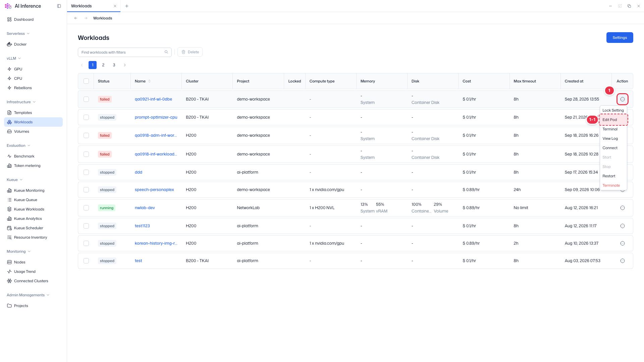This screenshot has height=362, width=644.
Task: Select Lock Setting in the menu
Action: click(613, 110)
